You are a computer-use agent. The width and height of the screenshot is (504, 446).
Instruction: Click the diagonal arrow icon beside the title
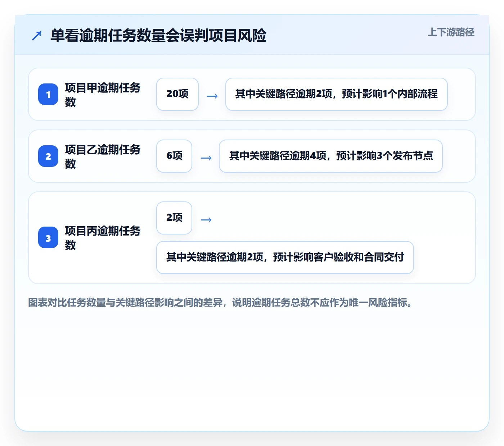(x=37, y=36)
